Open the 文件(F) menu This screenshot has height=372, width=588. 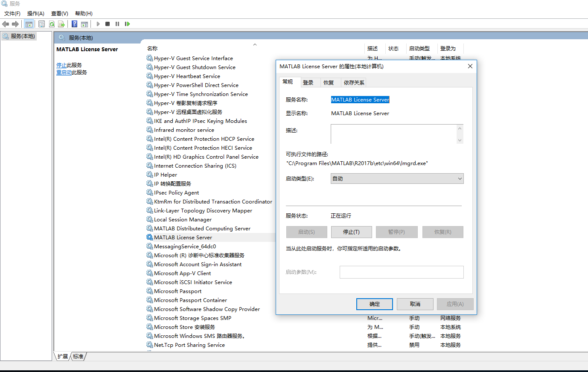coord(12,14)
